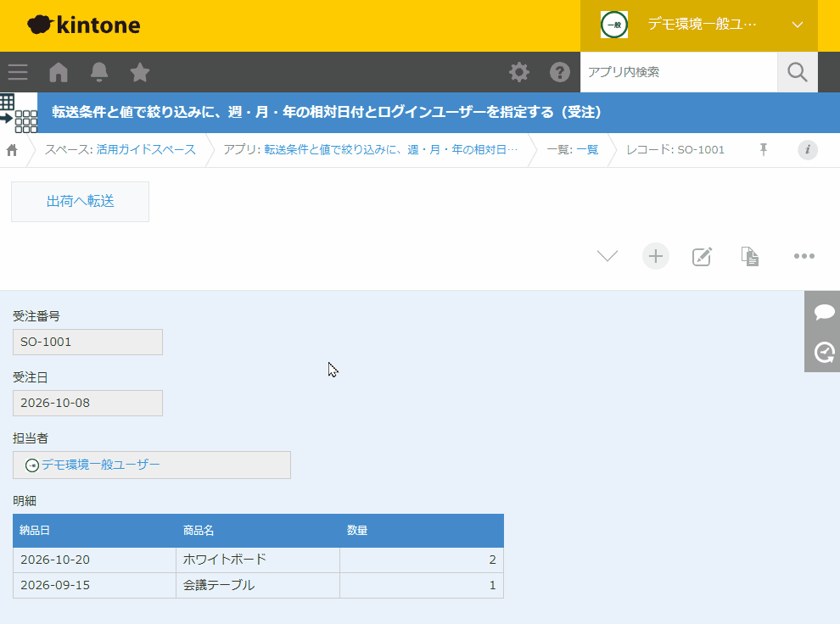Image resolution: width=840 pixels, height=624 pixels.
Task: Open the comments panel icon
Action: (824, 311)
